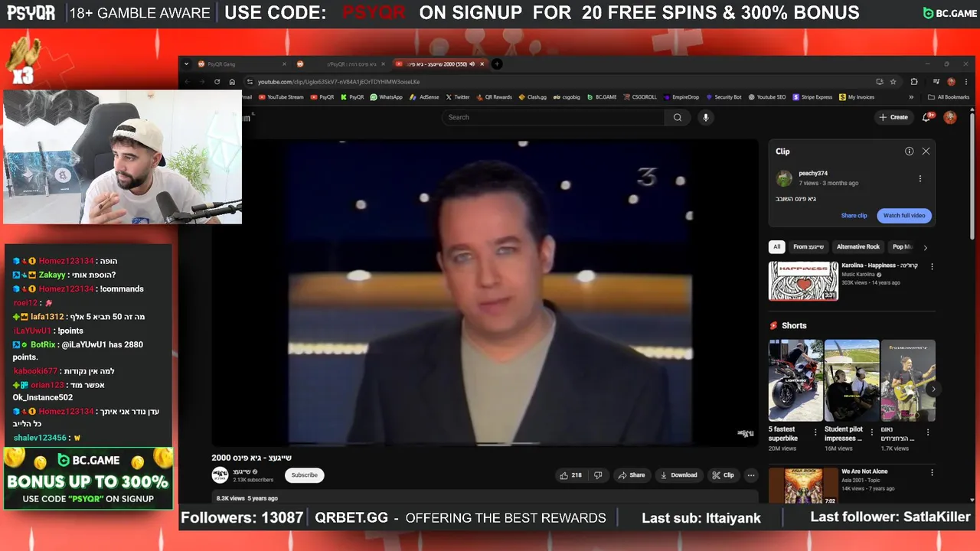Click the Download button under the video
This screenshot has height=551, width=980.
coord(678,475)
